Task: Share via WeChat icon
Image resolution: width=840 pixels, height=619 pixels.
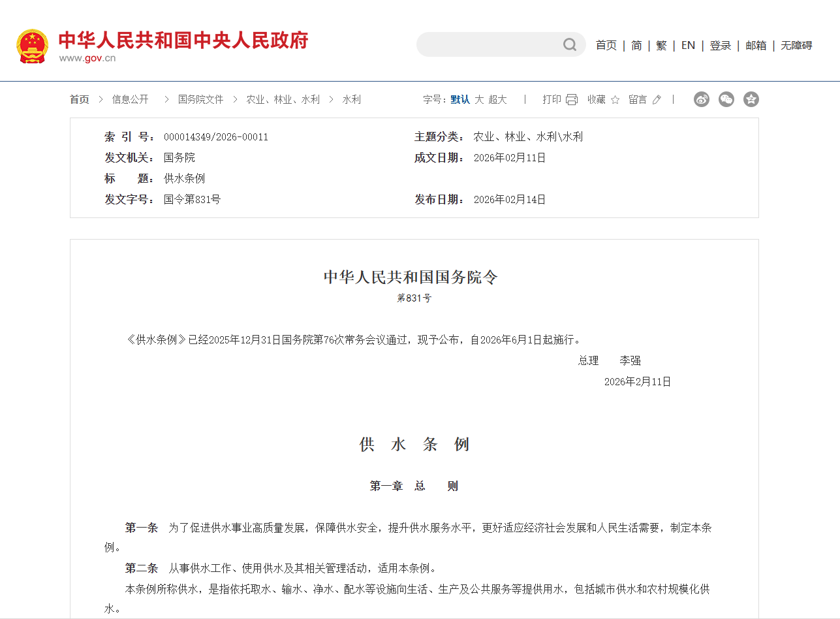Action: pos(726,99)
